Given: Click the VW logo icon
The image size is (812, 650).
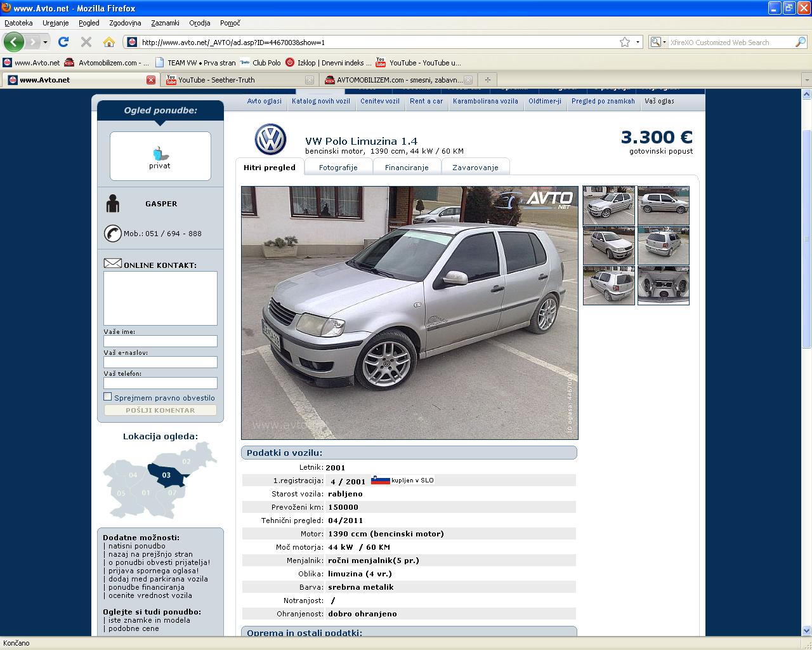Looking at the screenshot, I should click(x=270, y=140).
